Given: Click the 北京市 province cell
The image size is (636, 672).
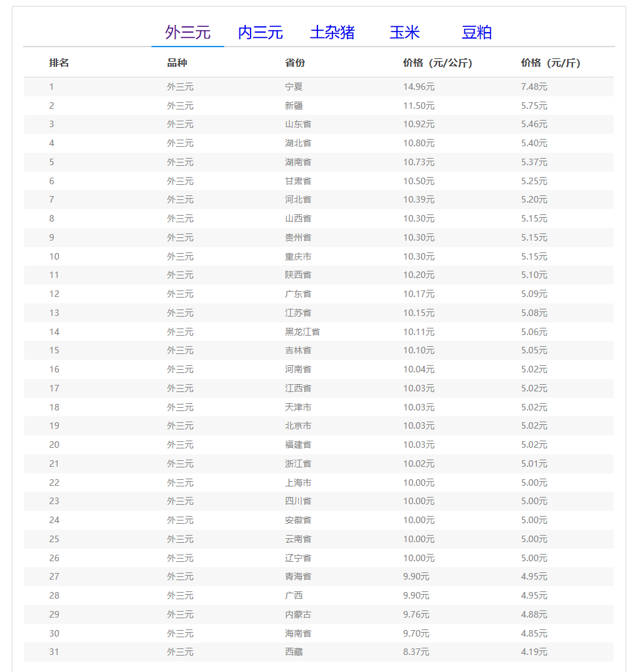Looking at the screenshot, I should [298, 425].
